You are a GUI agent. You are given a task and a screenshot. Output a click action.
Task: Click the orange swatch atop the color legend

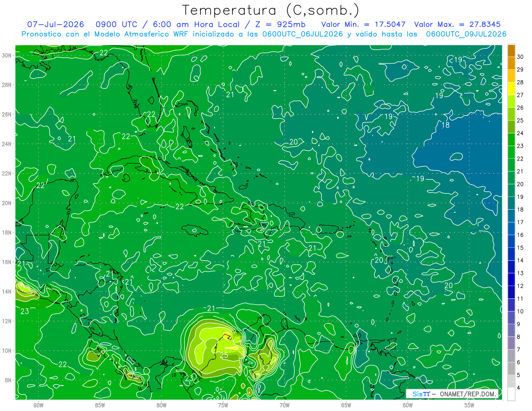click(511, 51)
